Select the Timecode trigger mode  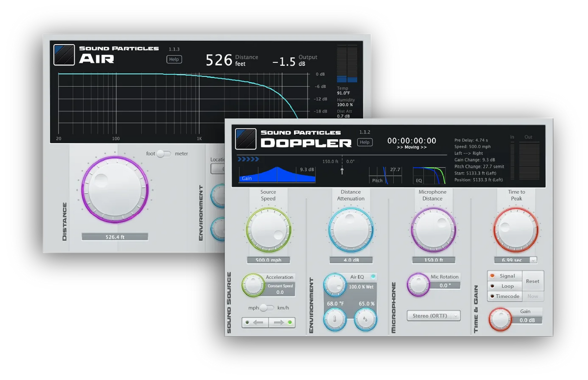pyautogui.click(x=505, y=297)
